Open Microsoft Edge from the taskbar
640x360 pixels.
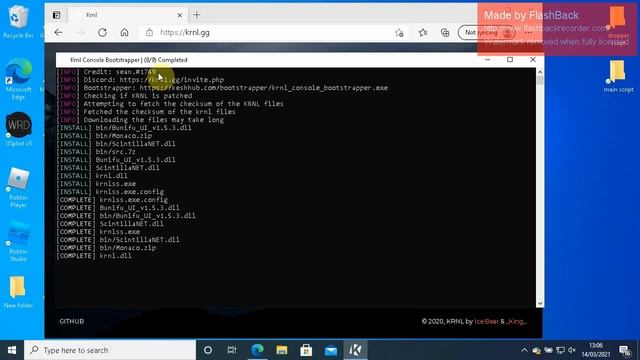click(x=257, y=350)
